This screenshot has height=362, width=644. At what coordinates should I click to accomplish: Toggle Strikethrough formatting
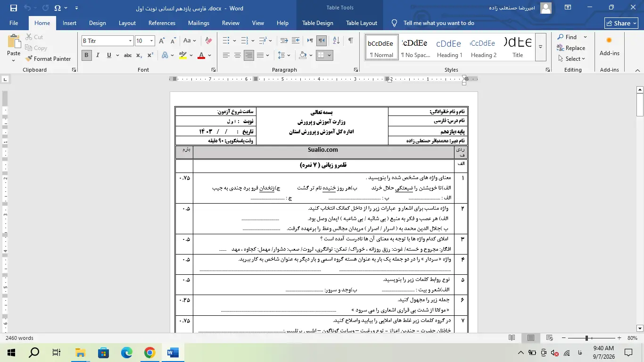coord(128,55)
